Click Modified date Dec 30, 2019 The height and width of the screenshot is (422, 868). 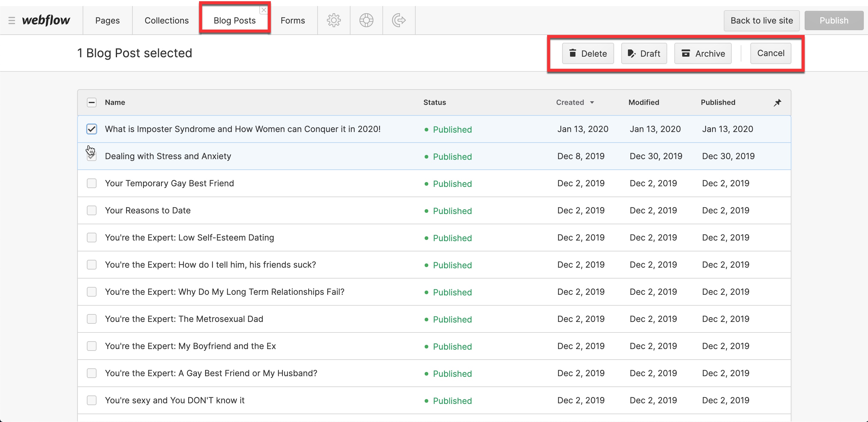pyautogui.click(x=656, y=156)
